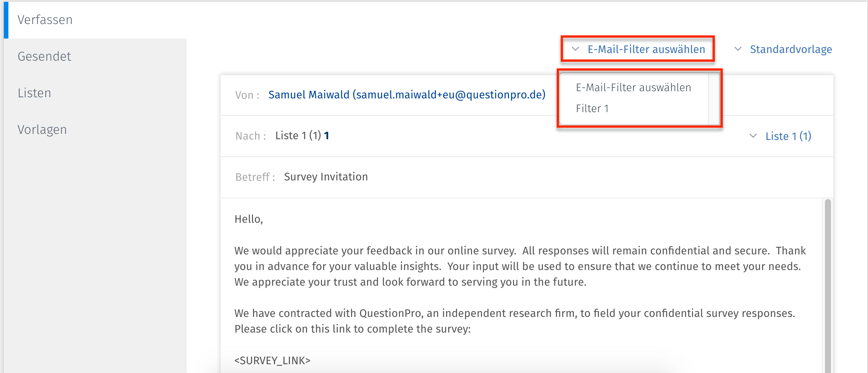The image size is (868, 373).
Task: Select the Listen section in the sidebar
Action: click(34, 92)
